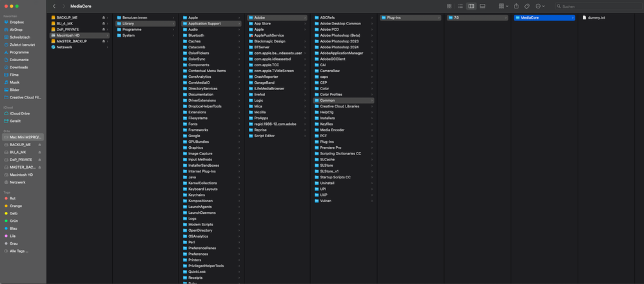Viewport: 644px width, 284px height.
Task: Open Filme in the sidebar
Action: tap(14, 75)
